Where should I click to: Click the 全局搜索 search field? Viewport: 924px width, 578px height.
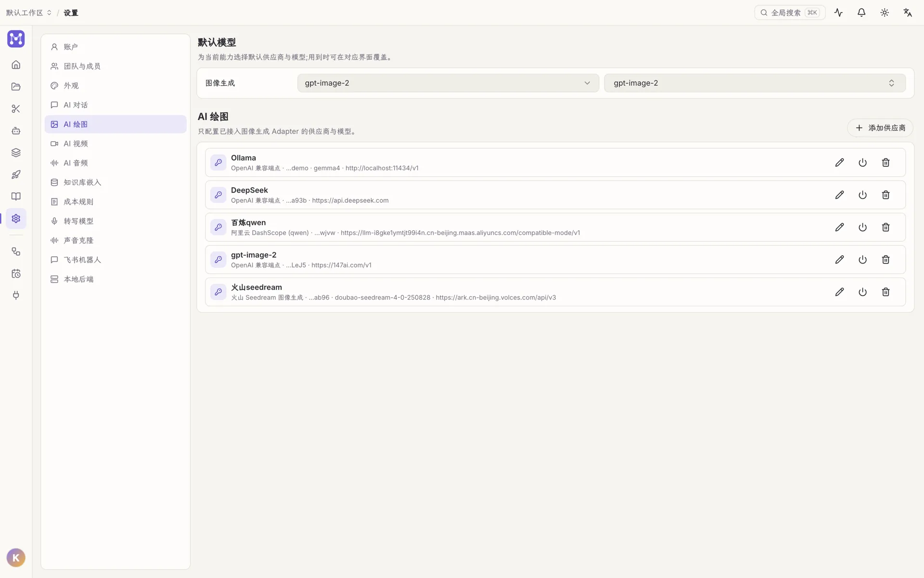tap(790, 13)
